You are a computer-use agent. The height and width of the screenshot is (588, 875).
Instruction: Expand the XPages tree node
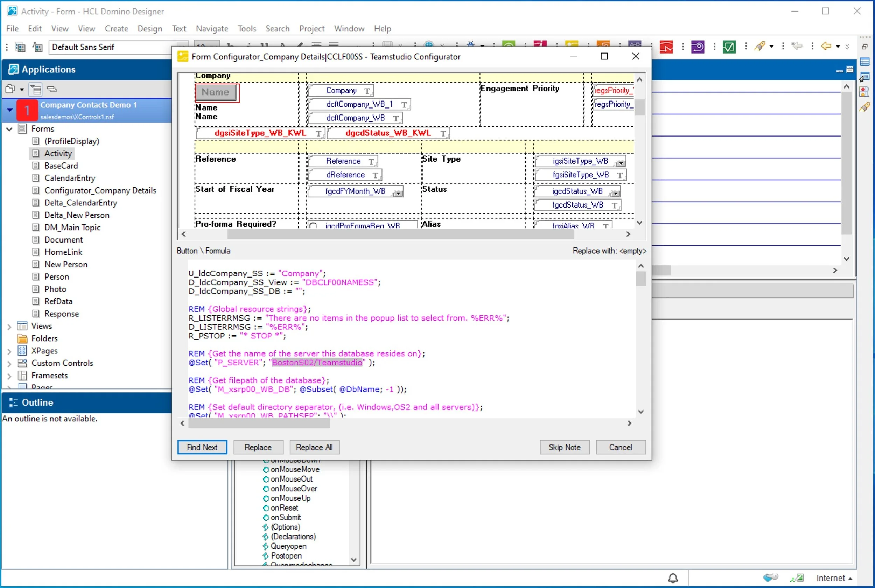[9, 351]
